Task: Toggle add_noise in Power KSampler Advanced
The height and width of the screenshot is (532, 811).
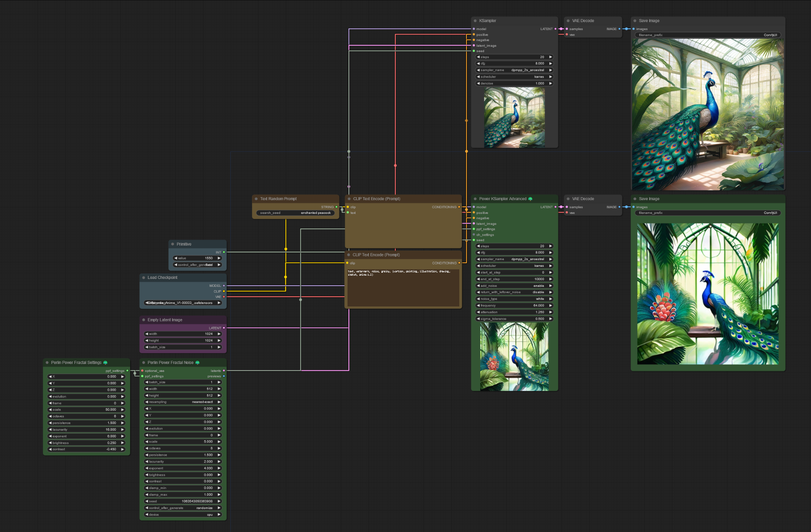Action: (514, 286)
